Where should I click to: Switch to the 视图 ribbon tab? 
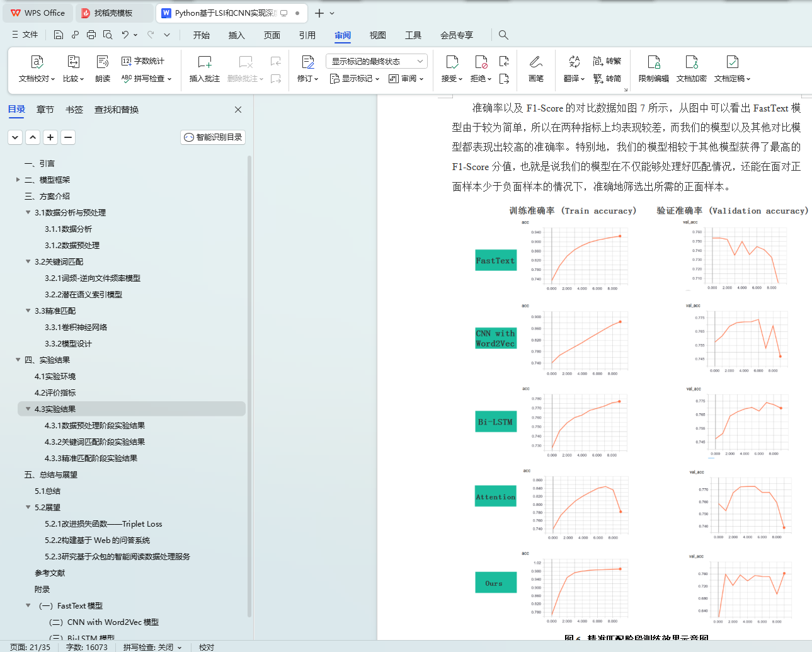click(378, 35)
